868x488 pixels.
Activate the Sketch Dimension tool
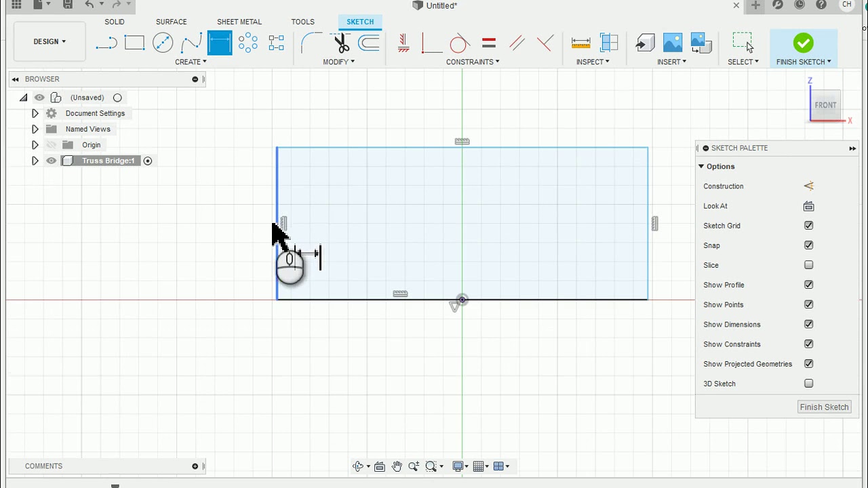point(220,43)
